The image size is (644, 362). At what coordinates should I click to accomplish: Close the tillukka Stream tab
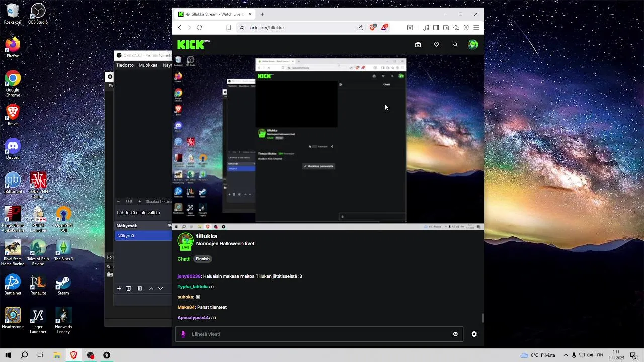click(x=250, y=14)
